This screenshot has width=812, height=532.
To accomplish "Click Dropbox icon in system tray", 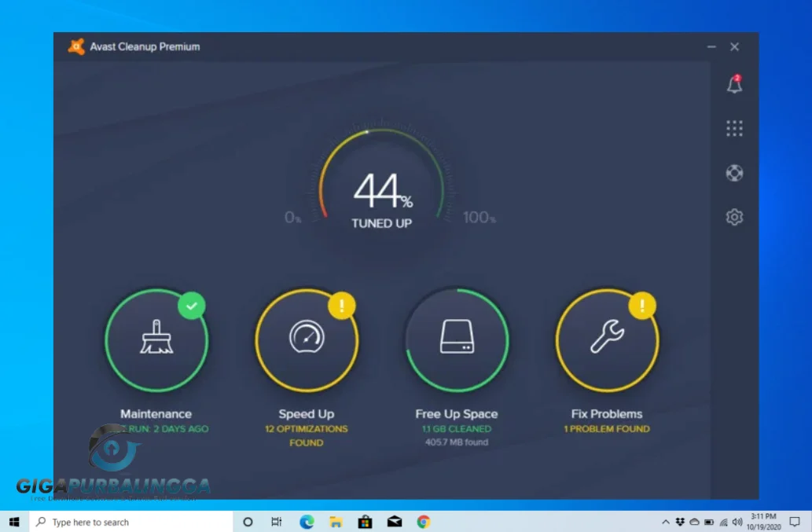I will pyautogui.click(x=680, y=522).
